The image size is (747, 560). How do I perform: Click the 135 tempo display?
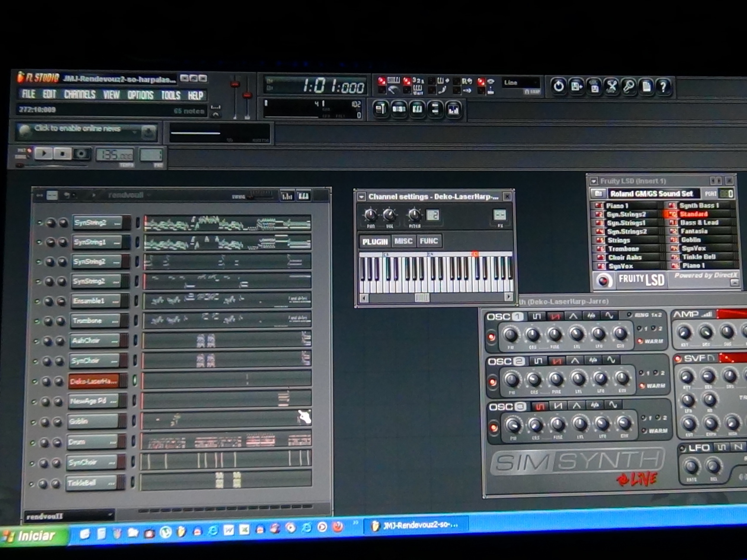(114, 155)
